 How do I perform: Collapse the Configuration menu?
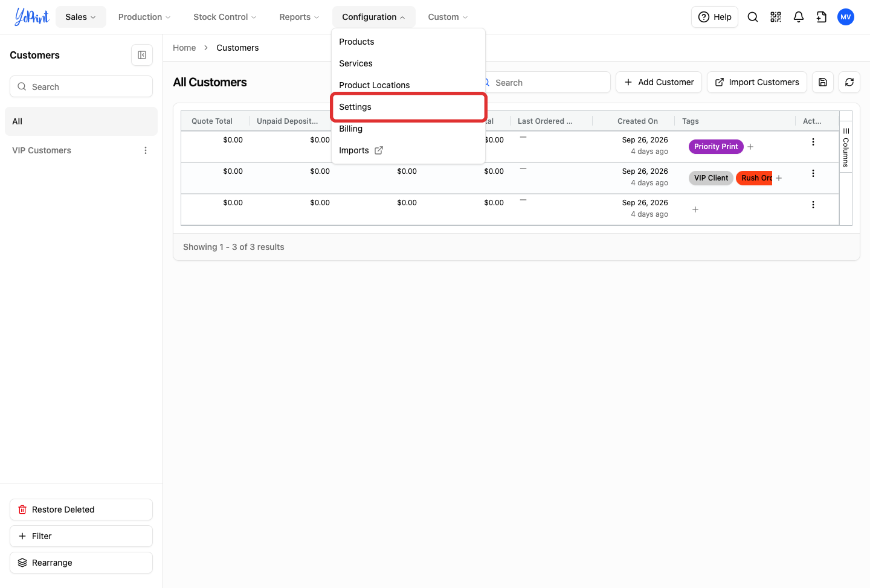tap(373, 17)
